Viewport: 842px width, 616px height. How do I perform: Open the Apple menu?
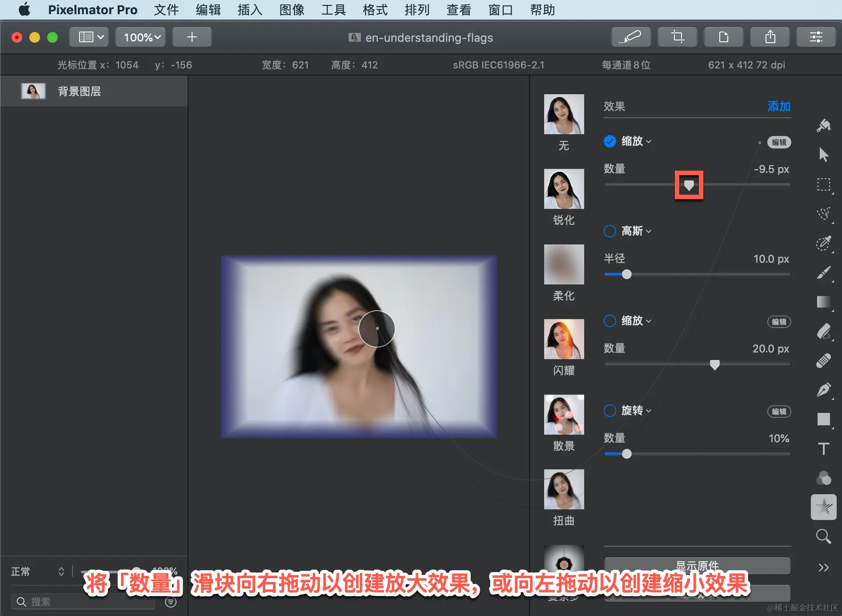click(24, 9)
